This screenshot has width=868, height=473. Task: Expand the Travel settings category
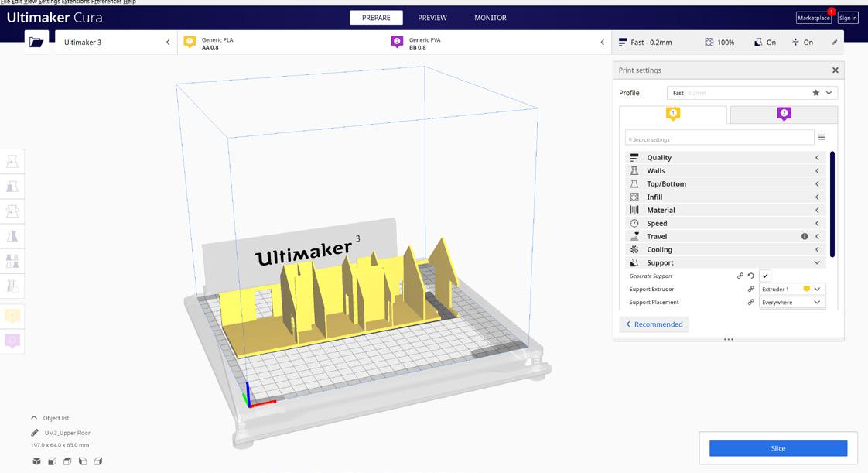tap(725, 237)
